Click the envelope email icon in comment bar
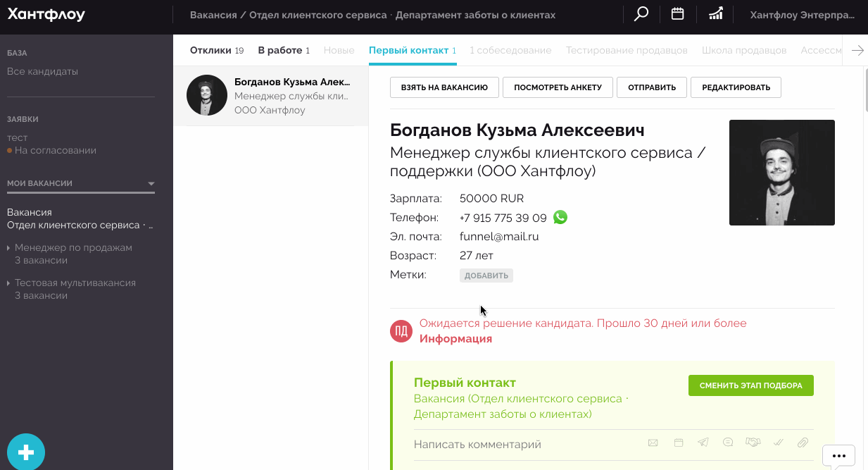The width and height of the screenshot is (868, 470). pyautogui.click(x=653, y=443)
